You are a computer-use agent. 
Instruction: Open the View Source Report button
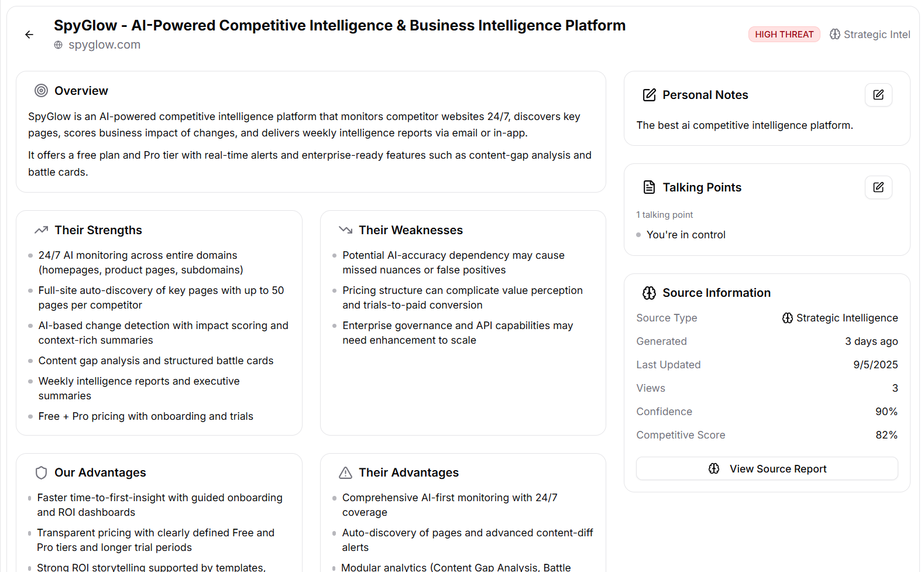(x=767, y=468)
